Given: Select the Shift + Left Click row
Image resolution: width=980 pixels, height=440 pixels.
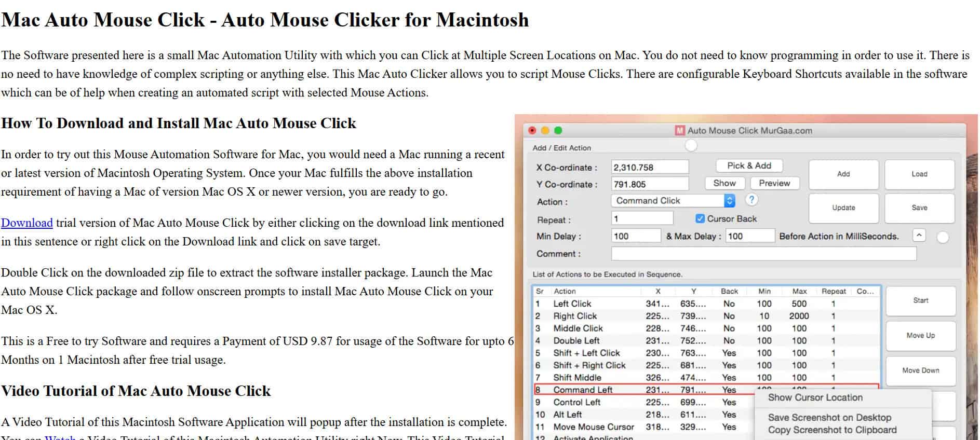Looking at the screenshot, I should 707,353.
